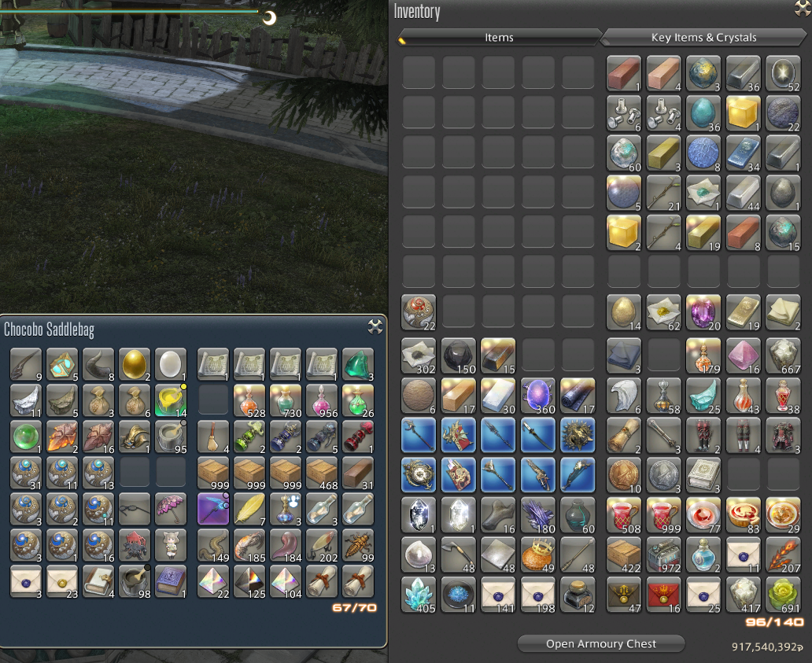Select the pearl item with count 13
The width and height of the screenshot is (812, 663).
pos(419,555)
